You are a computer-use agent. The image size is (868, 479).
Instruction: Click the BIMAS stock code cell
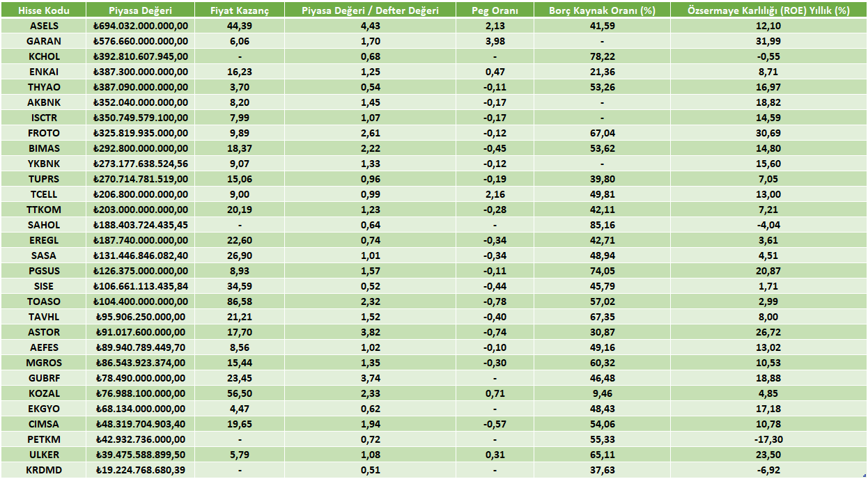[x=43, y=148]
